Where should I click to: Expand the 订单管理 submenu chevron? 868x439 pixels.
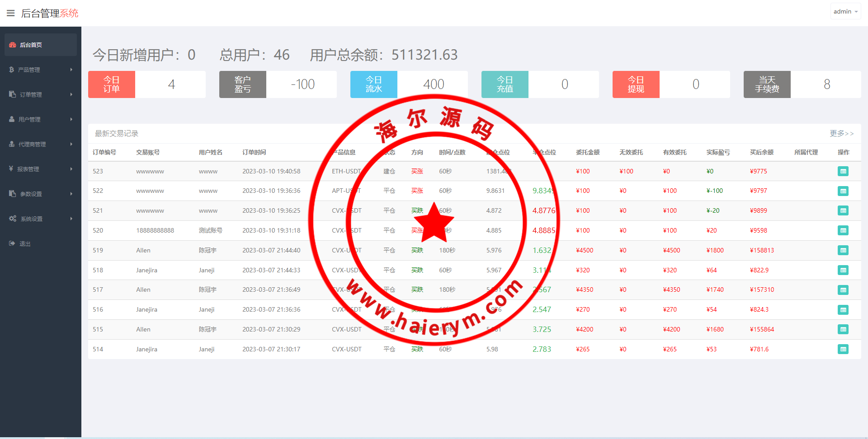[x=71, y=94]
